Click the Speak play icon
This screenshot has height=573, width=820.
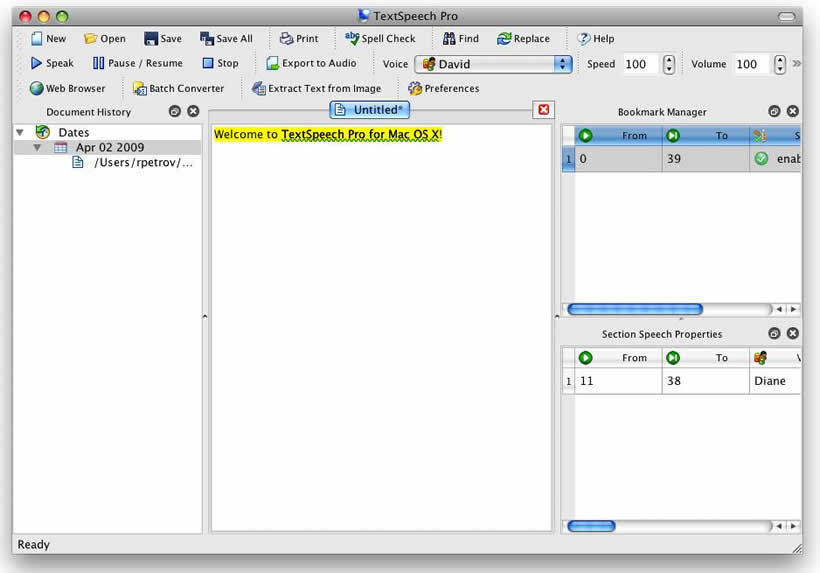pos(36,63)
